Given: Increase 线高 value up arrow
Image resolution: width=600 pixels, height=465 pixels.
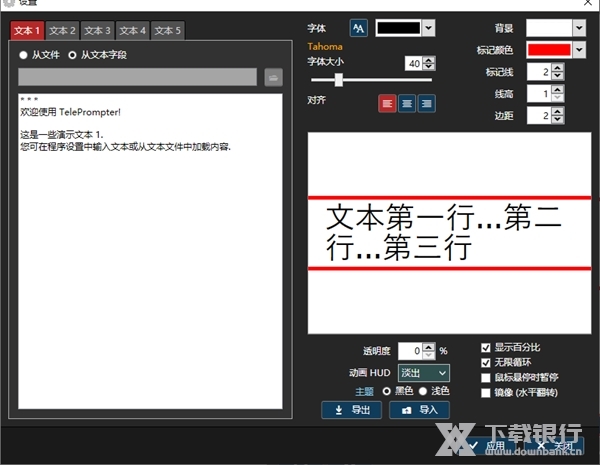Looking at the screenshot, I should pos(558,90).
